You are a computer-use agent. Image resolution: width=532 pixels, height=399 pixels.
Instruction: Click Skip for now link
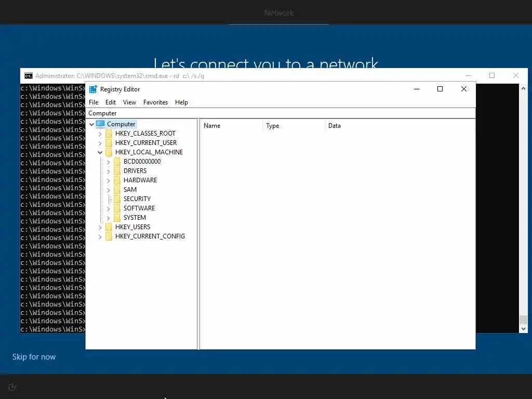click(34, 357)
